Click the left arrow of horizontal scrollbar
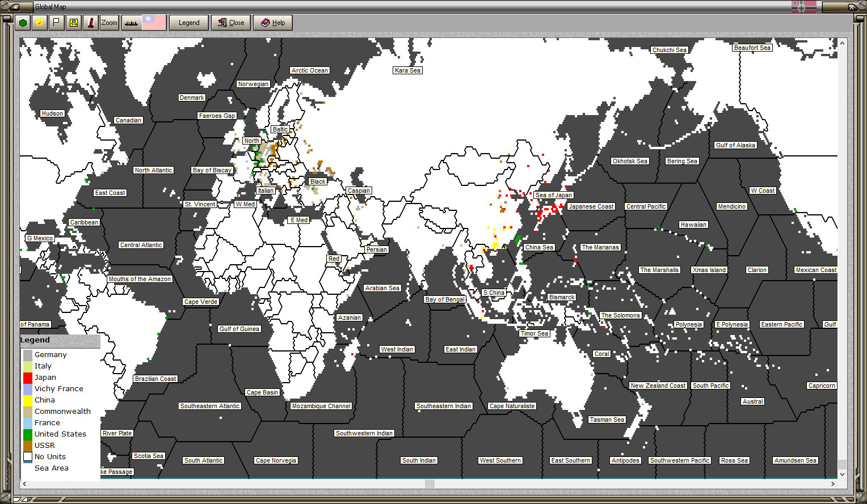 [24, 484]
